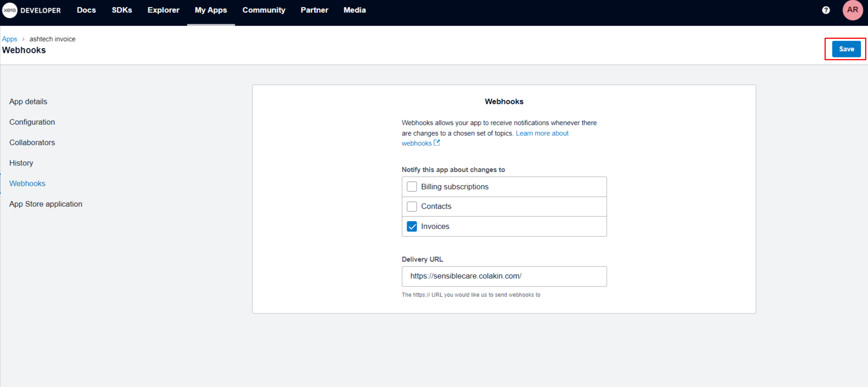Enable the Billing subscriptions checkbox
This screenshot has height=387, width=868.
[412, 187]
